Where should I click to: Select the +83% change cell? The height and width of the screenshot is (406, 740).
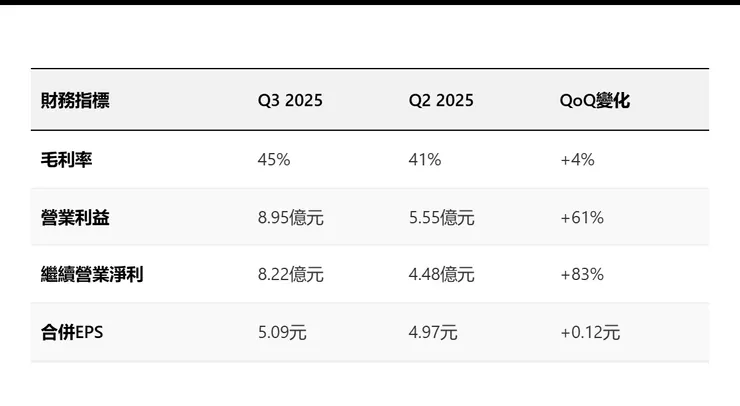[582, 274]
